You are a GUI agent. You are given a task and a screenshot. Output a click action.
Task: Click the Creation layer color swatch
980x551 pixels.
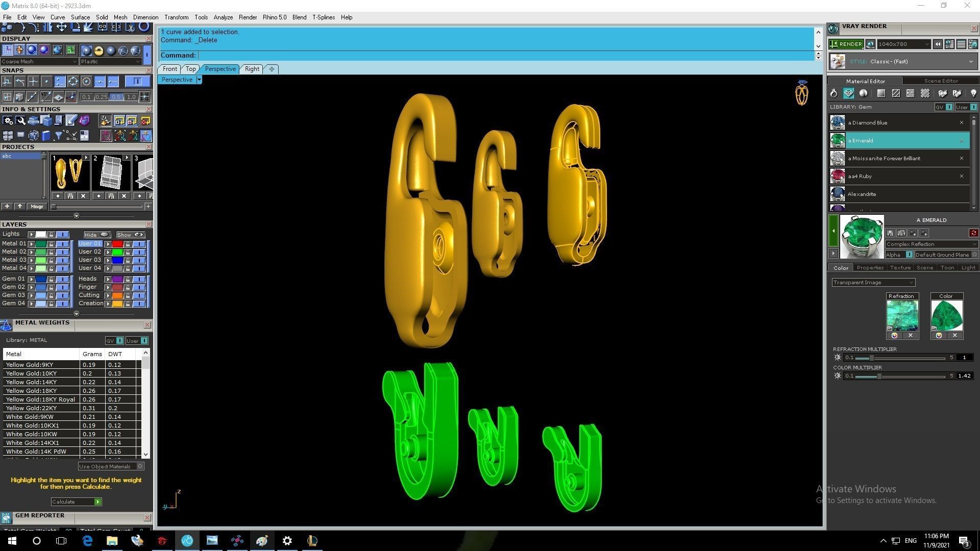coord(117,304)
